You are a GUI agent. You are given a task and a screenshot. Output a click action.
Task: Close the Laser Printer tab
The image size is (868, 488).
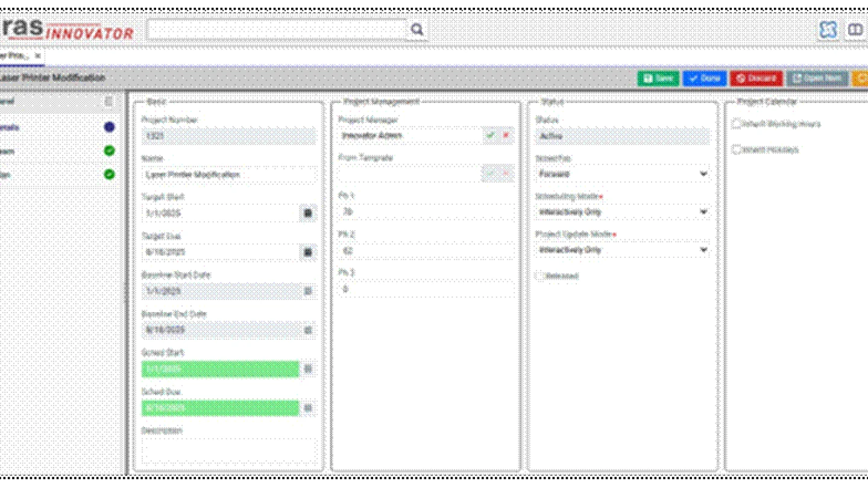pyautogui.click(x=37, y=56)
